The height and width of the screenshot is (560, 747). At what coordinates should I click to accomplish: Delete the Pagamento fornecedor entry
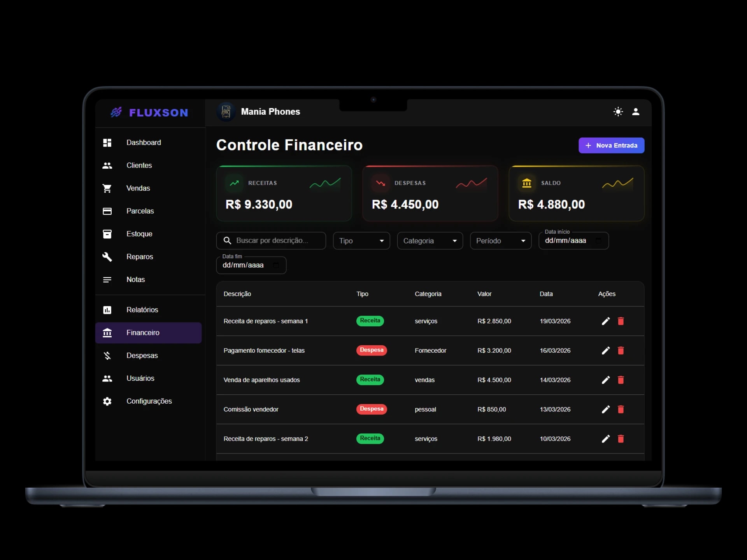[x=621, y=350]
